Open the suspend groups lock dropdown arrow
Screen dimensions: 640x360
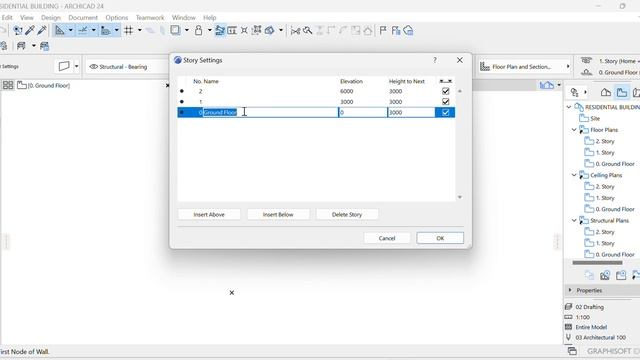[209, 30]
